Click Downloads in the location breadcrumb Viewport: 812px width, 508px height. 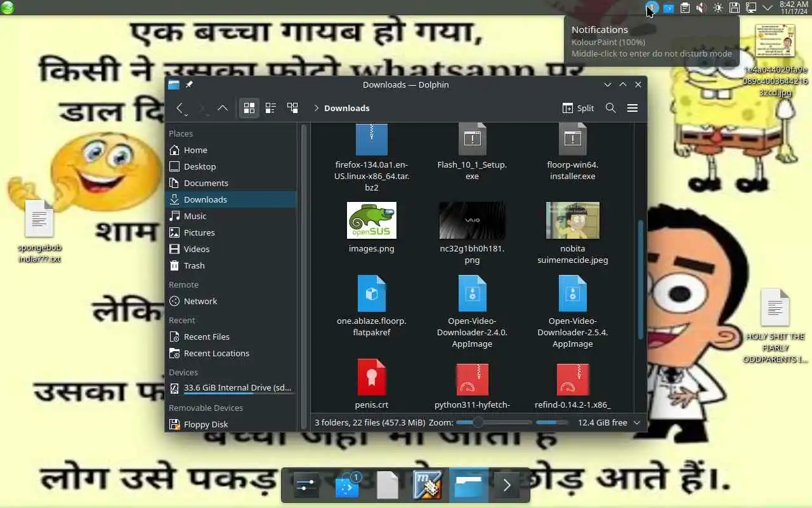tap(346, 108)
